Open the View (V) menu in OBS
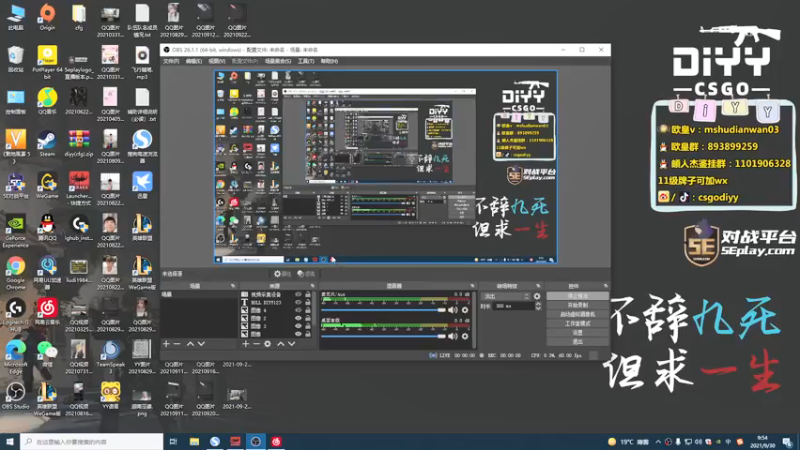The width and height of the screenshot is (800, 450). coord(216,61)
